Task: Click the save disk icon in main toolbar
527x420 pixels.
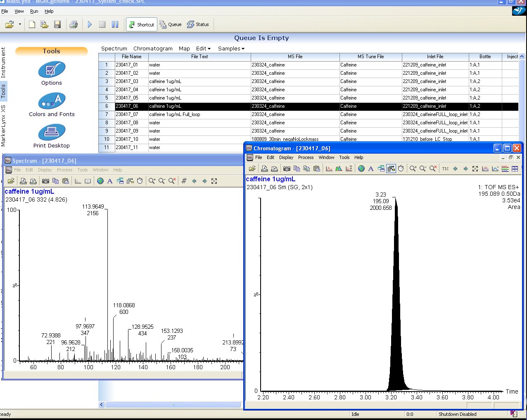Action: pyautogui.click(x=57, y=25)
